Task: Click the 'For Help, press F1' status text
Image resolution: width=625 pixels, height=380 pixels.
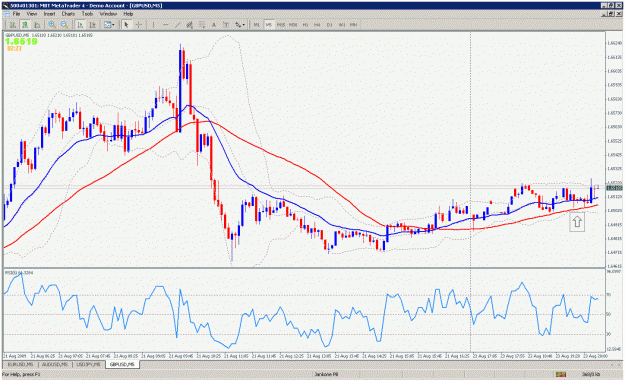Action: pos(21,374)
